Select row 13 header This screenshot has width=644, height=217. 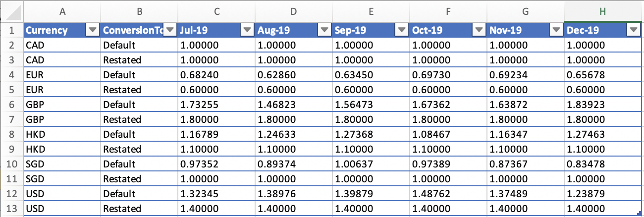pyautogui.click(x=11, y=209)
